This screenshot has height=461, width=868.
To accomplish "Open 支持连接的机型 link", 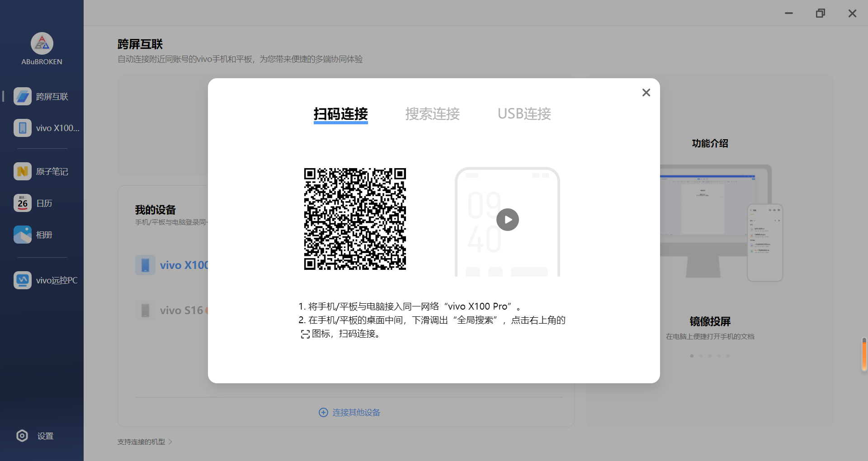I will [x=141, y=442].
